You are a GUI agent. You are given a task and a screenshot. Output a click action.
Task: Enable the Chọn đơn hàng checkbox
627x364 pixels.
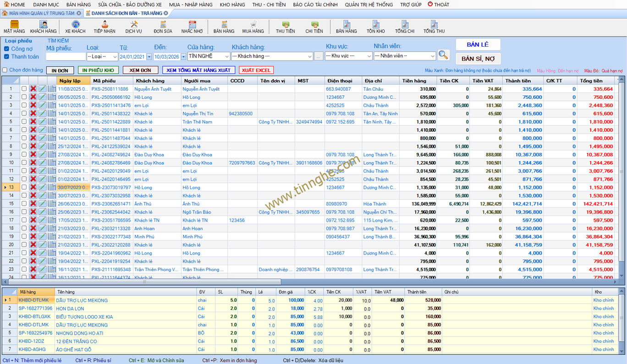[x=5, y=70]
